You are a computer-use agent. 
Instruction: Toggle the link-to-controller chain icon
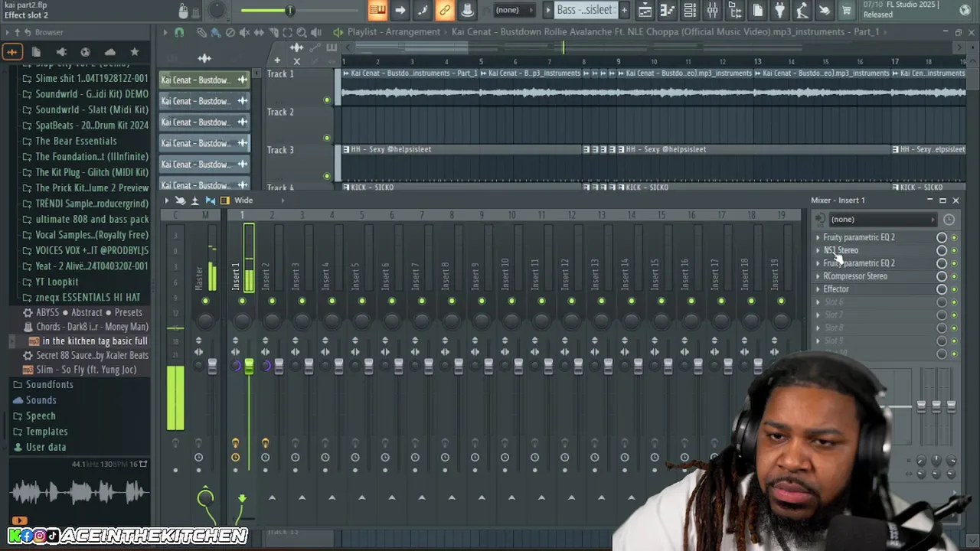[x=444, y=10]
